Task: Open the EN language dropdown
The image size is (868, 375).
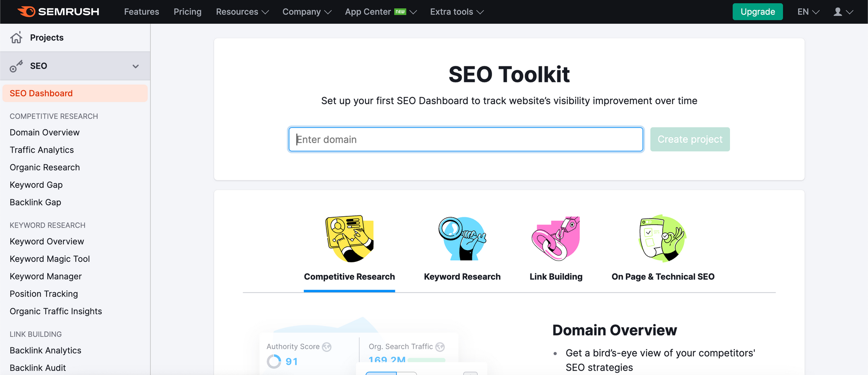Action: tap(808, 12)
